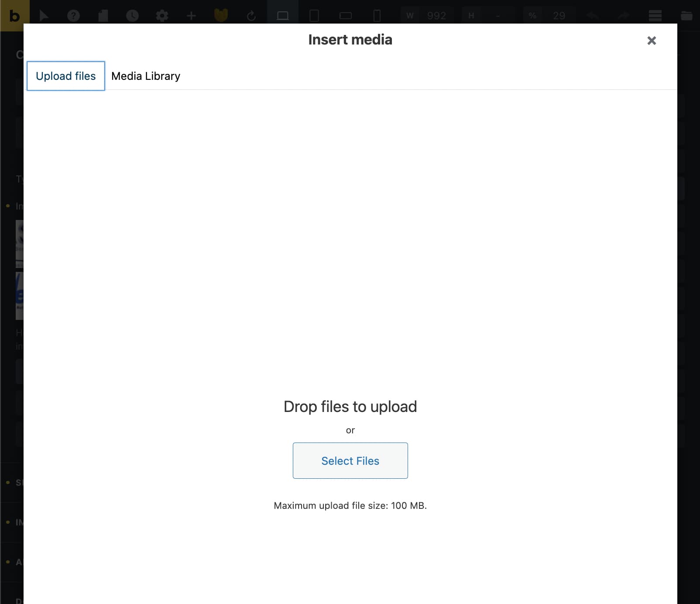700x604 pixels.
Task: Click the width field showing 992
Action: [x=436, y=16]
